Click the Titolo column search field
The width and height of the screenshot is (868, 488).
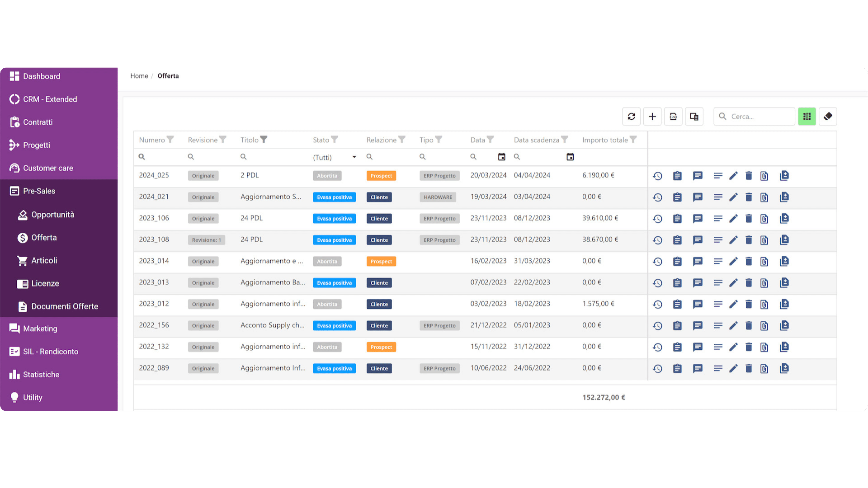pos(273,157)
